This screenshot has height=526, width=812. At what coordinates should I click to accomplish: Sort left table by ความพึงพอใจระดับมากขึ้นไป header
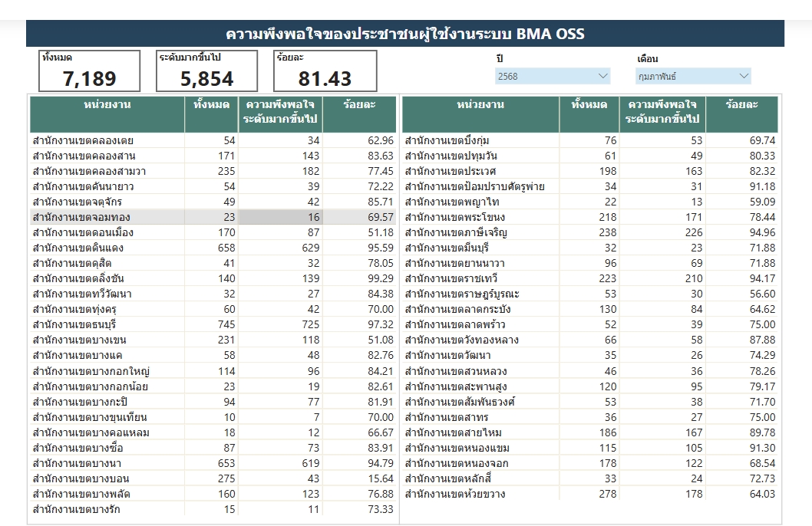click(280, 113)
